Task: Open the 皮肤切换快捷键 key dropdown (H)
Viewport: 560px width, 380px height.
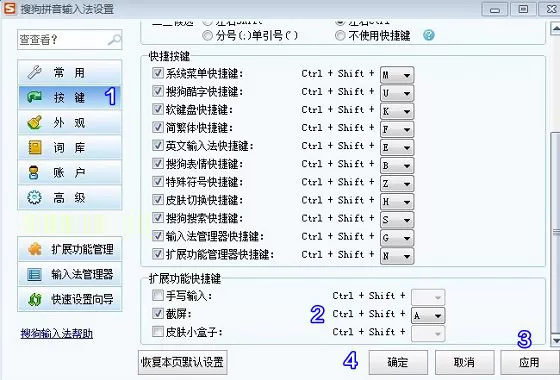Action: tap(397, 202)
